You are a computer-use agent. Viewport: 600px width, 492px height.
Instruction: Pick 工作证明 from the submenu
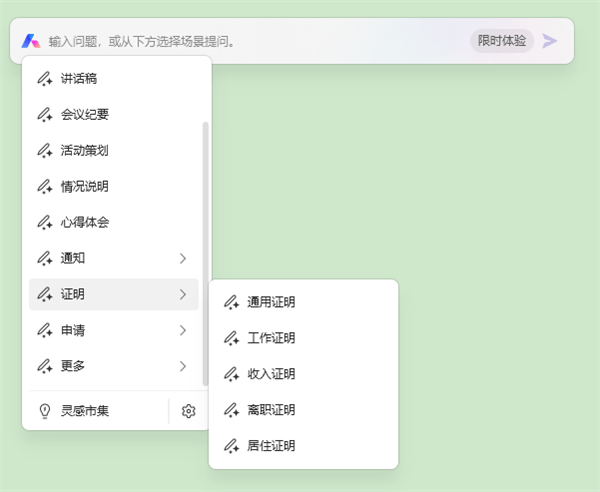click(x=271, y=338)
